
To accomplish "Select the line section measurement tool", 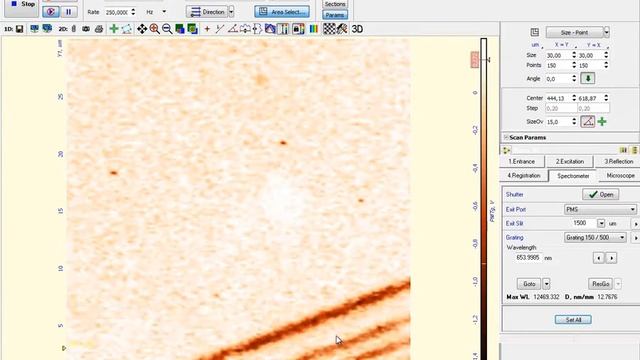I will [x=220, y=29].
